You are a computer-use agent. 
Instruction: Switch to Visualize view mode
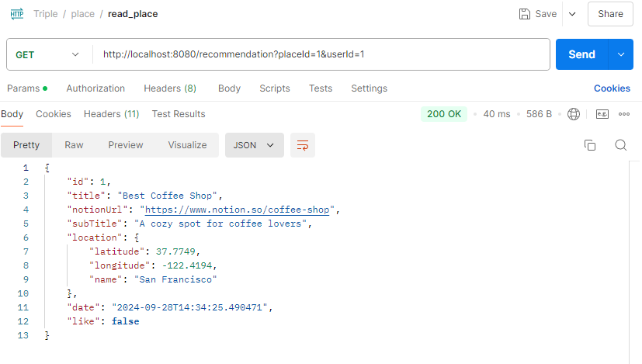pos(187,145)
